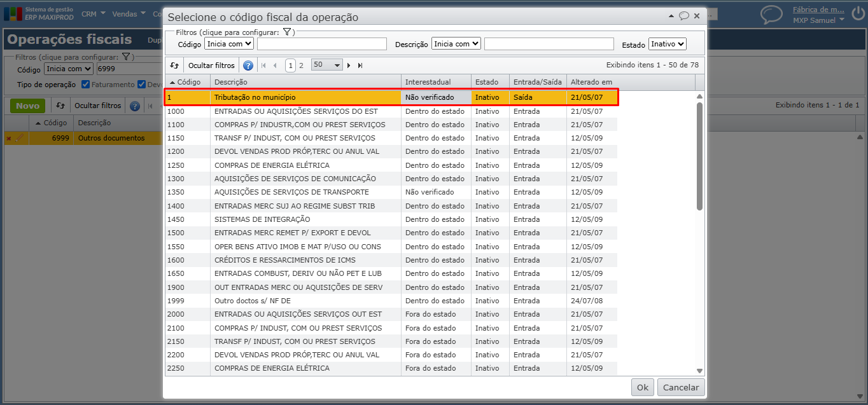
Task: Refresh the Operações fiscais background list
Action: 60,106
